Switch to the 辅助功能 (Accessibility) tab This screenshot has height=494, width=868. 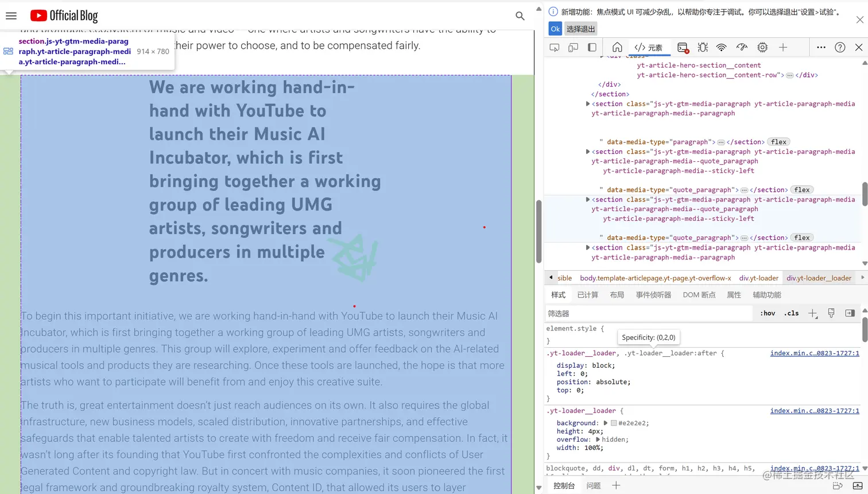767,295
